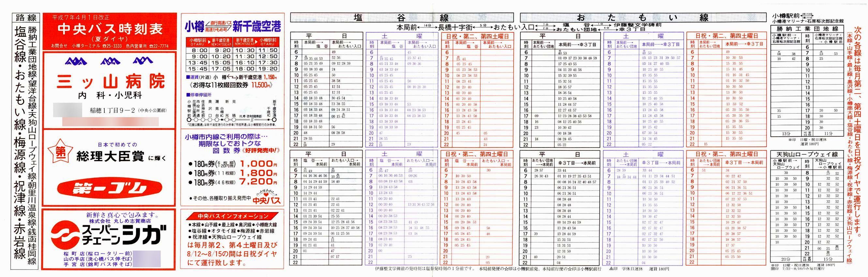The height and width of the screenshot is (277, 868).
Task: Click the 新千歳空港 terminal stop circle on the stop diagram
Action: pos(275,119)
